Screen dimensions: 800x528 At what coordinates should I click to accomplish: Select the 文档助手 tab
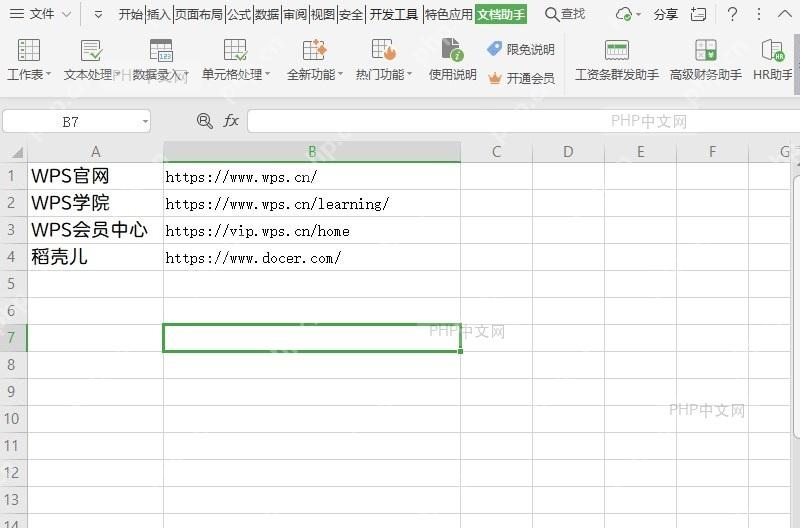[x=501, y=14]
